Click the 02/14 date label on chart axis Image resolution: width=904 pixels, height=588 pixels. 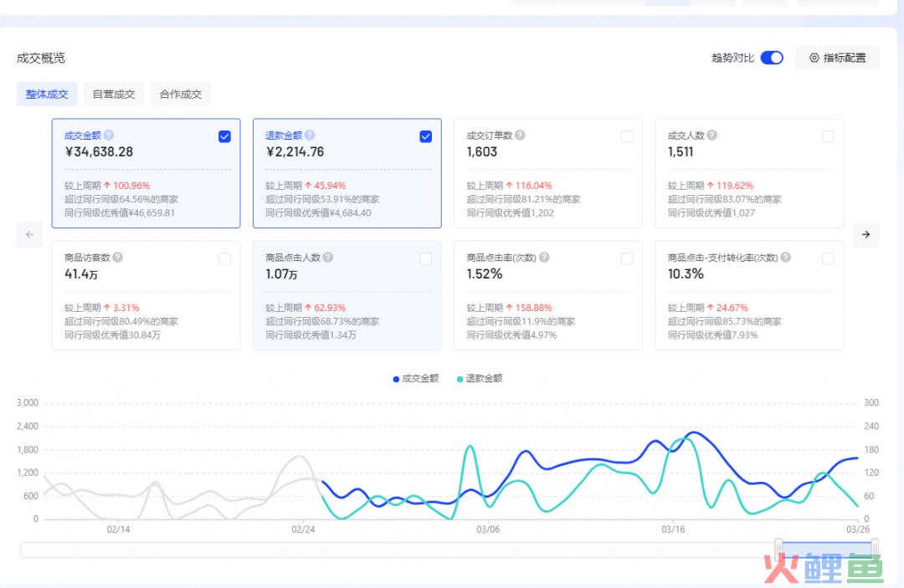pos(118,529)
